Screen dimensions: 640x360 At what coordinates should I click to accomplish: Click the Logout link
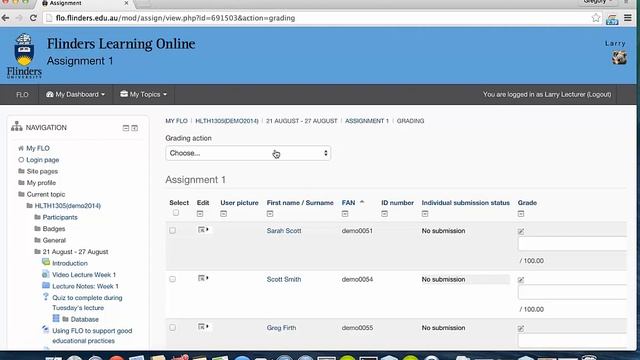coord(599,94)
